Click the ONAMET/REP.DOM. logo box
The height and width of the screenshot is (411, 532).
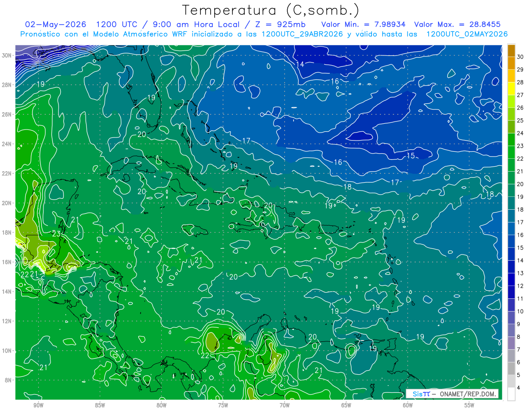pos(452,394)
